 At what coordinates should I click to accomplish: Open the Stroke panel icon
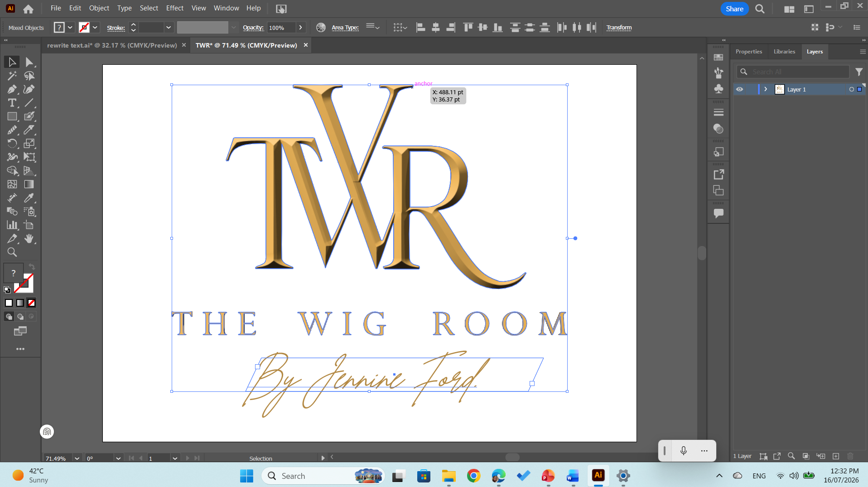tap(719, 112)
